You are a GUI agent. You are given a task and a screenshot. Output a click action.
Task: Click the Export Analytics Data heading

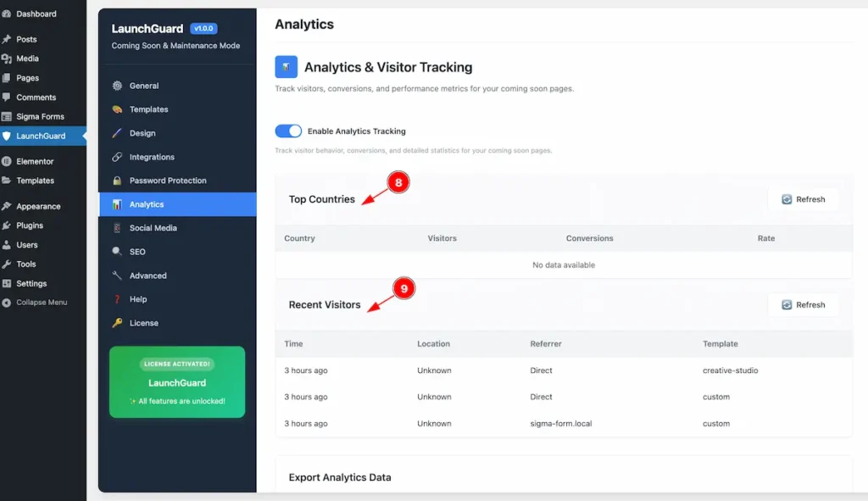pos(340,477)
